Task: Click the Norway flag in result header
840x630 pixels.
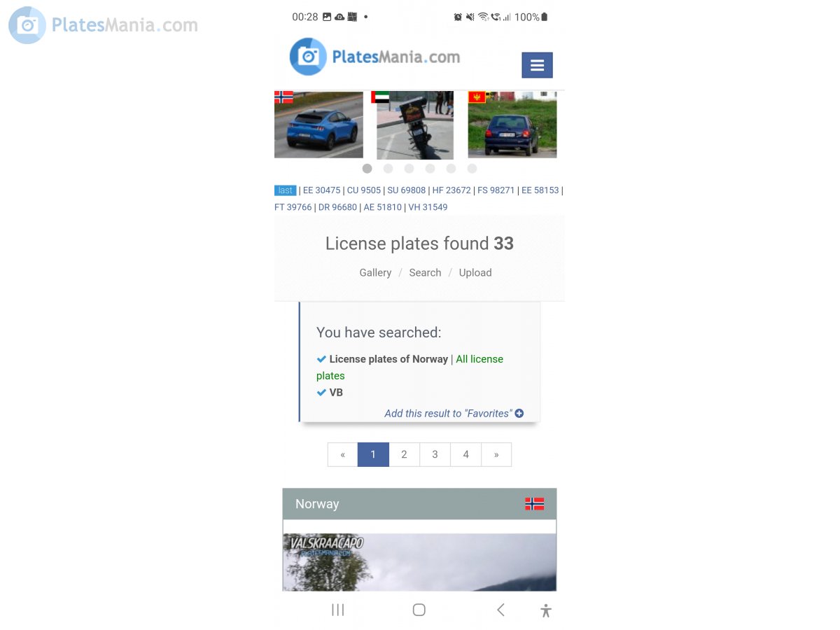Action: coord(534,504)
